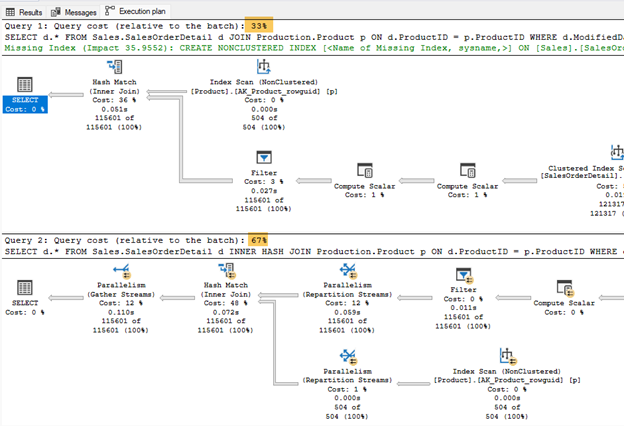Click the Filter icon in Query 2
The image size is (624, 426).
(x=464, y=275)
